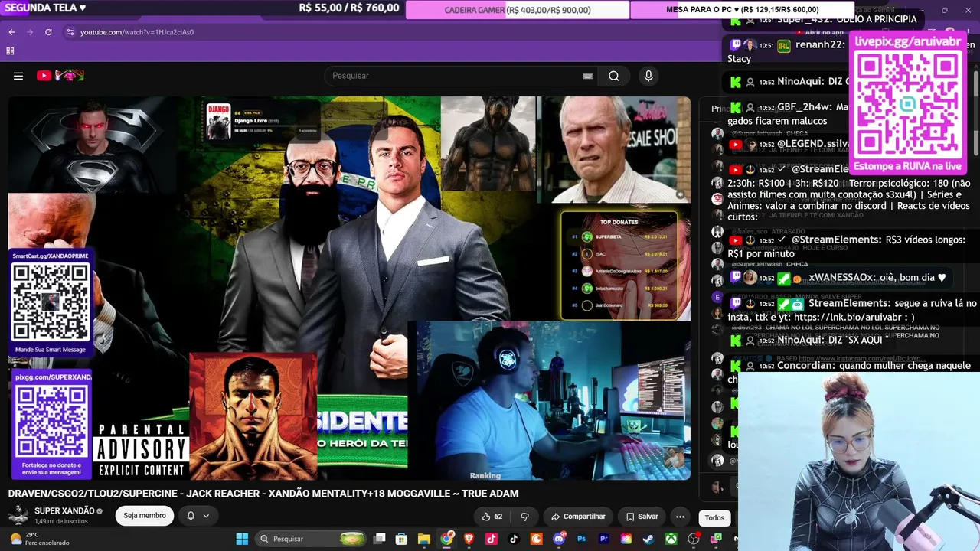Expand the notification options chevron

pos(206,516)
